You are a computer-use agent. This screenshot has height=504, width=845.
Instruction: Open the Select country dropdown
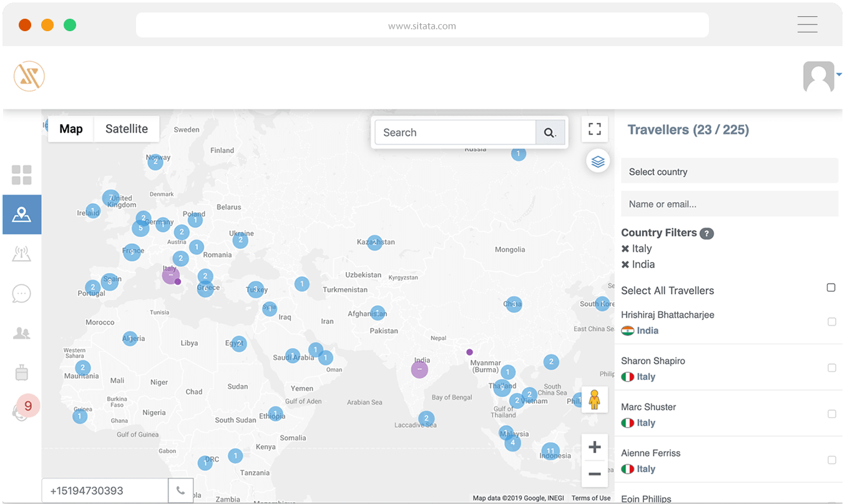point(729,172)
